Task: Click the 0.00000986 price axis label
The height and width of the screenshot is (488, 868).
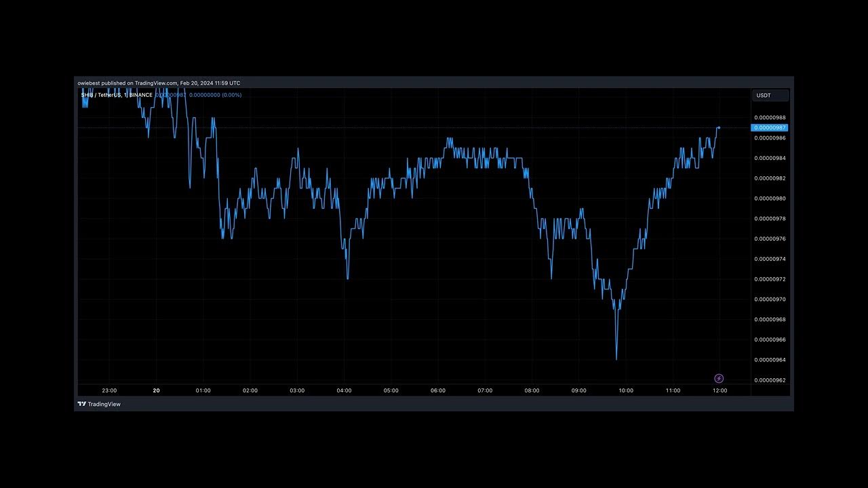Action: [x=770, y=138]
